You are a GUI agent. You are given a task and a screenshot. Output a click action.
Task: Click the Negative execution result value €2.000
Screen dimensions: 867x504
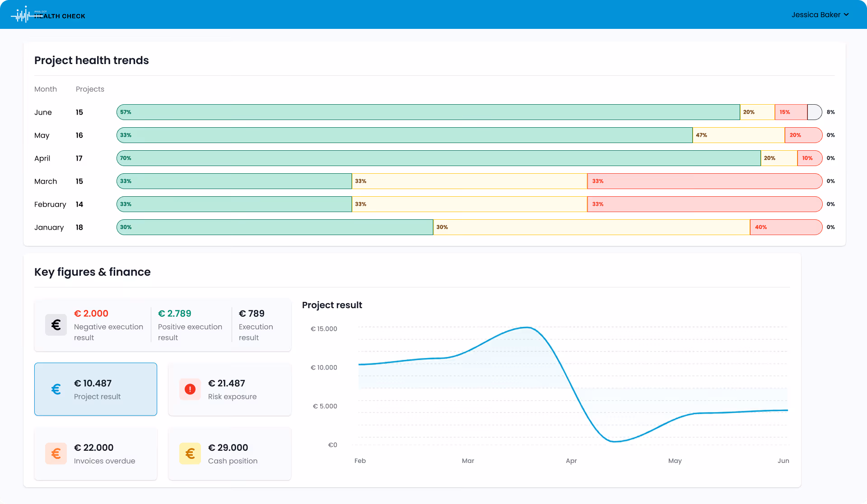91,314
